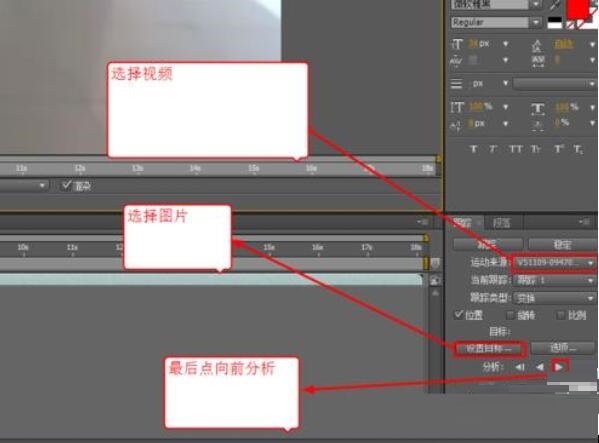The height and width of the screenshot is (443, 599).
Task: Click the 11s mark on the timeline ruler
Action: [72, 248]
